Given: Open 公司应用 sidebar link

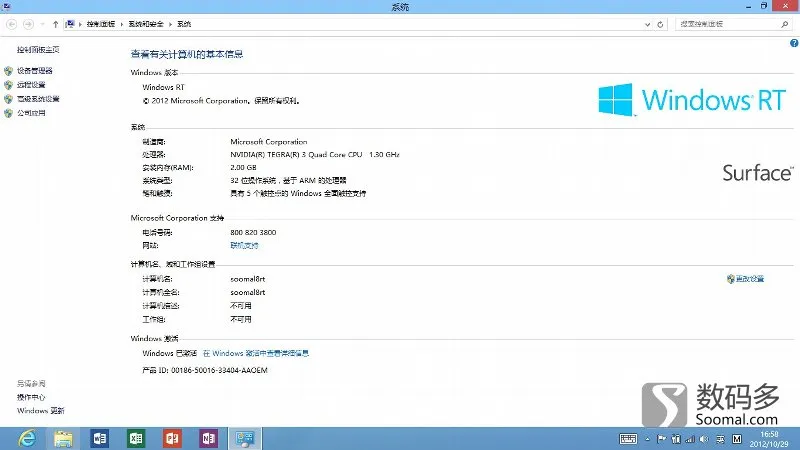Looking at the screenshot, I should [x=31, y=113].
